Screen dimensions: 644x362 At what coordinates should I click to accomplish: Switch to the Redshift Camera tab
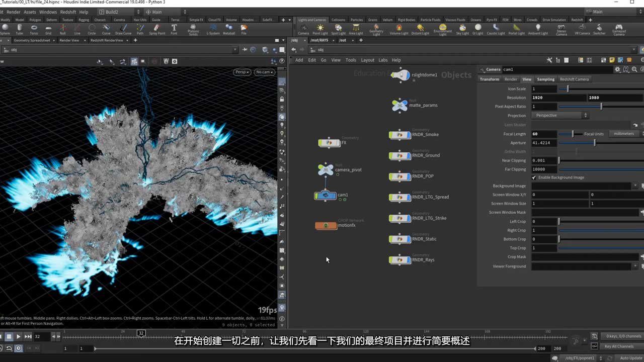point(574,79)
